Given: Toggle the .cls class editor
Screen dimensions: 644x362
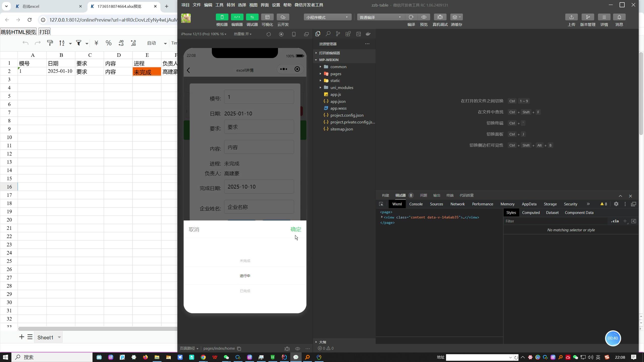Looking at the screenshot, I should pyautogui.click(x=615, y=221).
